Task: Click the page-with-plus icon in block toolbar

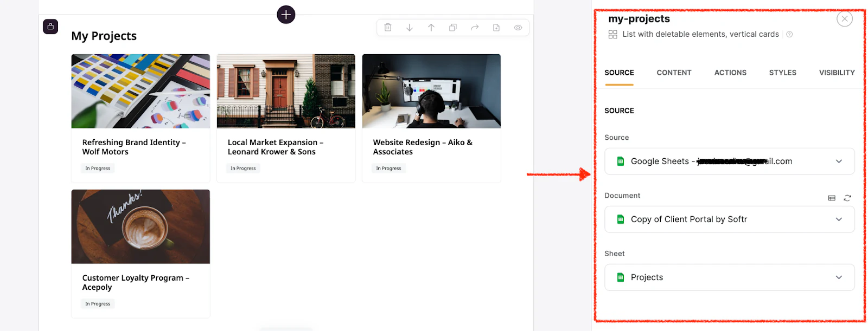Action: pyautogui.click(x=496, y=28)
